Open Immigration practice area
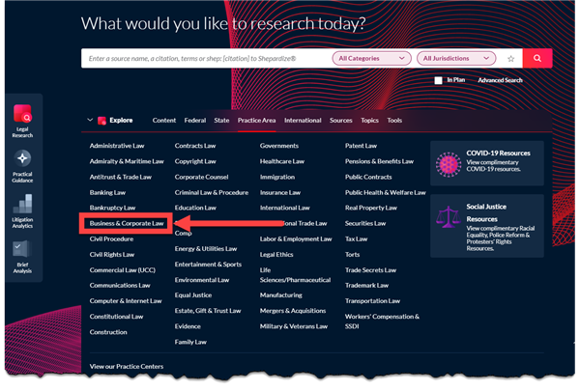 tap(277, 177)
